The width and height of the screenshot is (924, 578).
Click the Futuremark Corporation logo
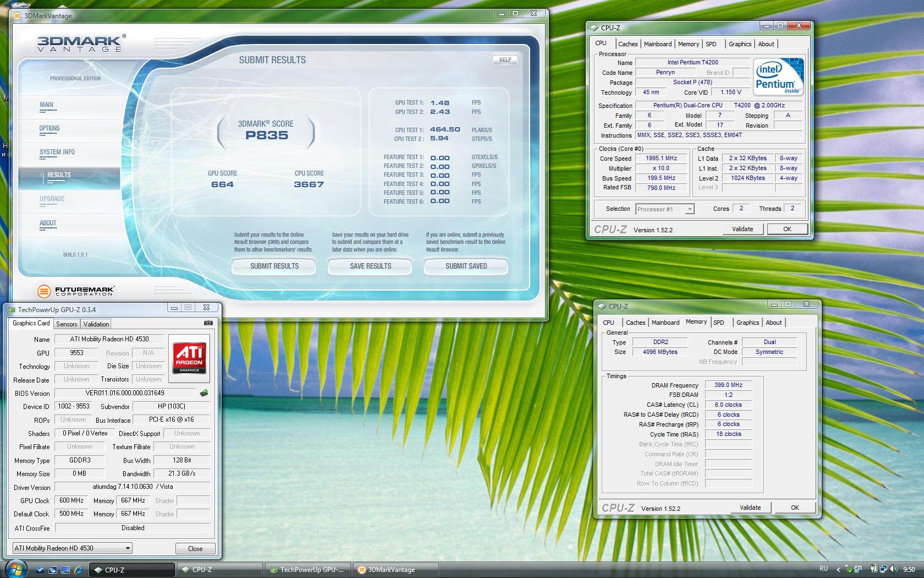[x=75, y=291]
